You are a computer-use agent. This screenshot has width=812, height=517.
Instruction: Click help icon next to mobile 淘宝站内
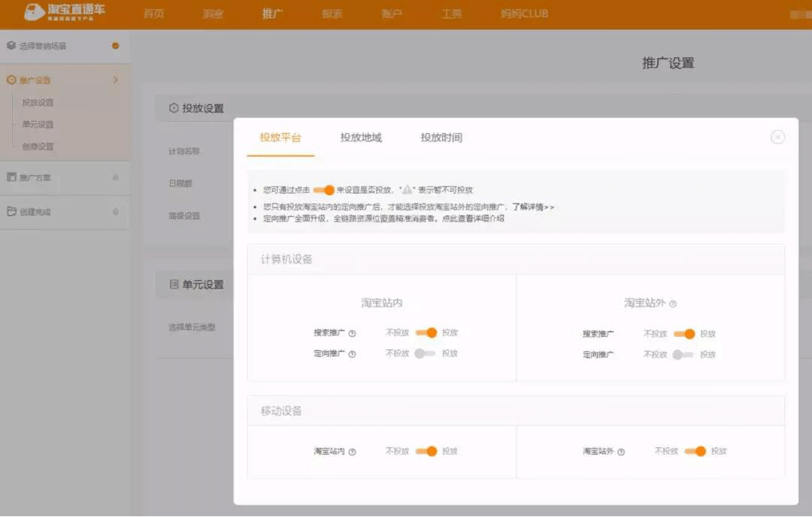click(x=352, y=452)
